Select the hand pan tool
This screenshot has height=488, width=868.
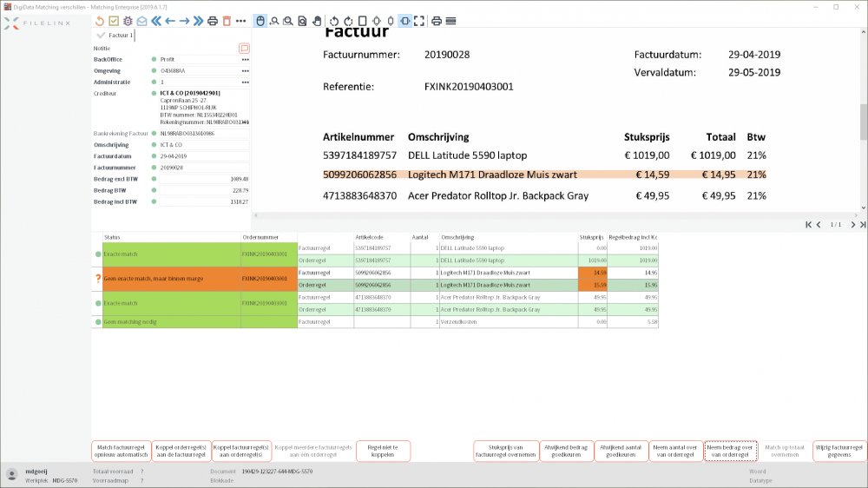[x=317, y=21]
